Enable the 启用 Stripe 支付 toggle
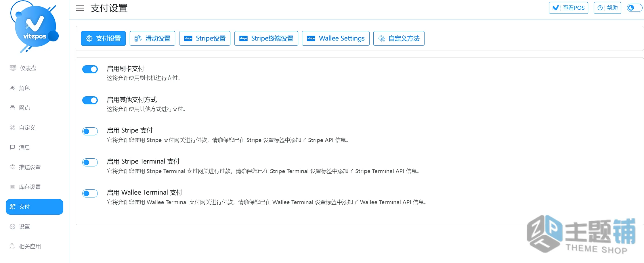This screenshot has height=263, width=644. (x=90, y=131)
